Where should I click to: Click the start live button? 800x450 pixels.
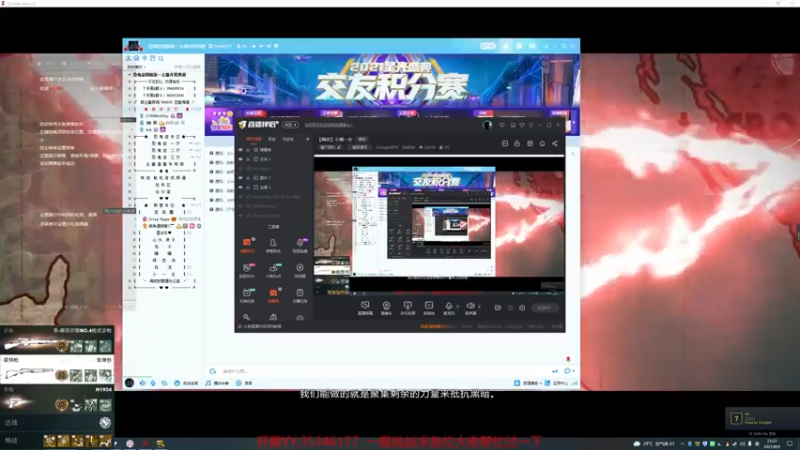(x=544, y=308)
